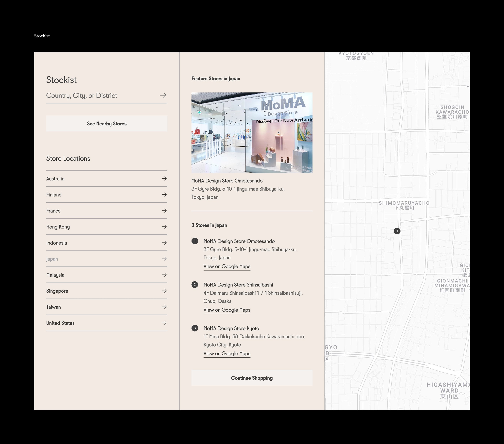Open Taiwan store locations
Image resolution: width=504 pixels, height=444 pixels.
click(107, 307)
